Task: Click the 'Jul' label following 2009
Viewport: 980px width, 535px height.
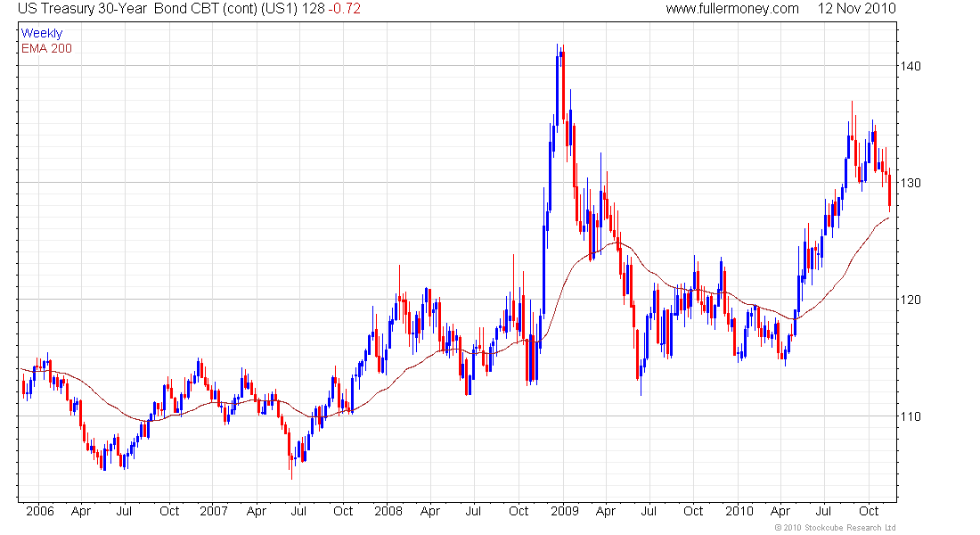Action: pyautogui.click(x=649, y=511)
